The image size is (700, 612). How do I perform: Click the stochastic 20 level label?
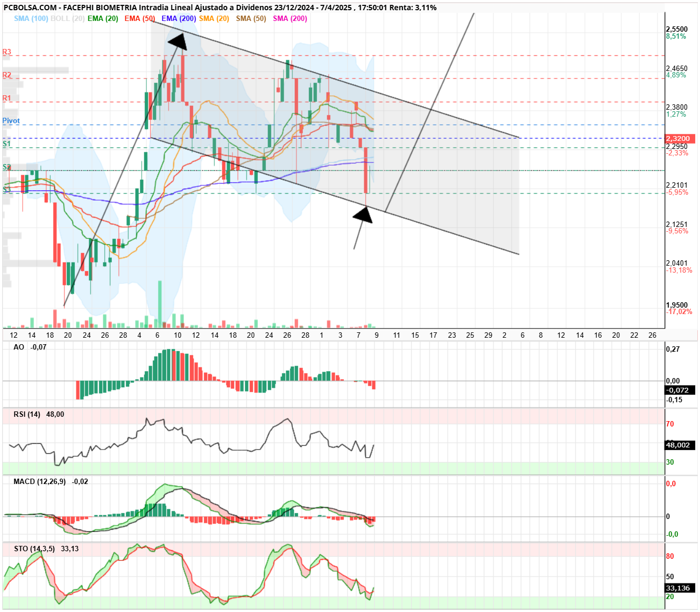[670, 596]
